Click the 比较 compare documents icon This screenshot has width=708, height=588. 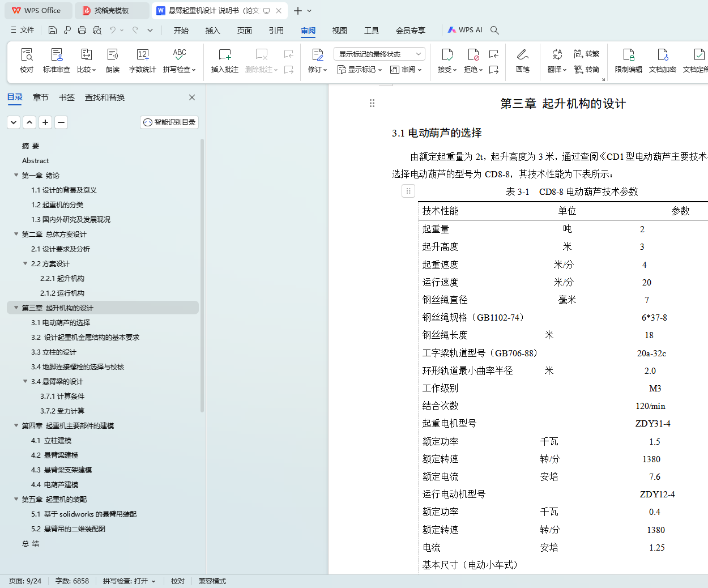point(87,60)
